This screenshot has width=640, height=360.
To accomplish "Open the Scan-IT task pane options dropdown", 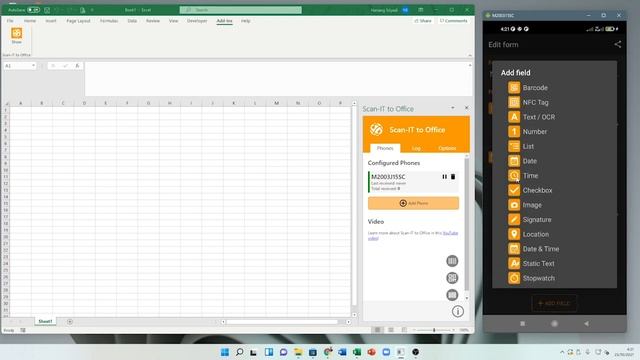I will (x=453, y=108).
